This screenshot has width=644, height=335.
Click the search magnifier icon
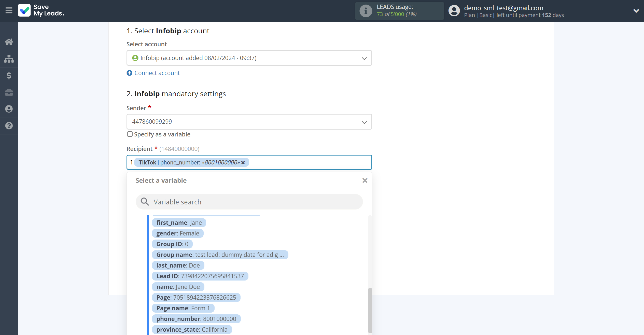click(x=145, y=202)
